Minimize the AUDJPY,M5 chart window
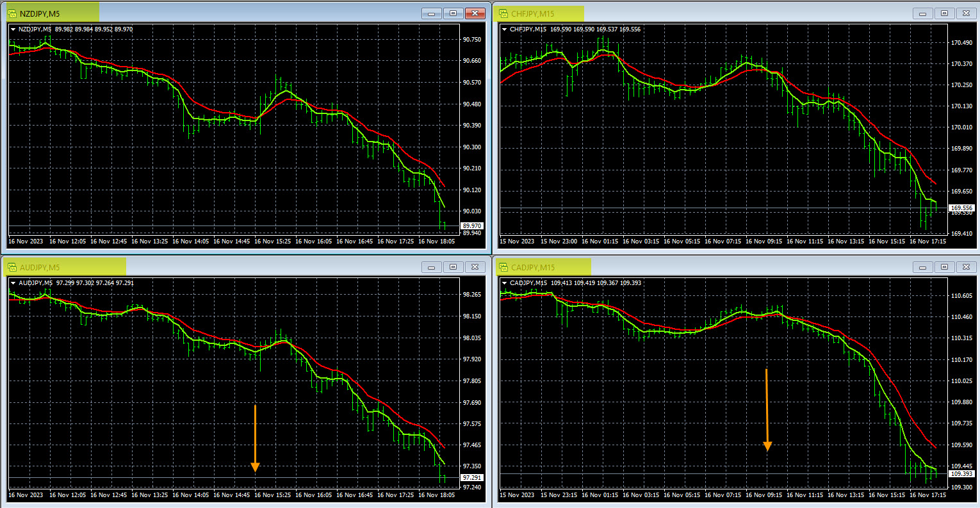Image resolution: width=980 pixels, height=508 pixels. (432, 267)
